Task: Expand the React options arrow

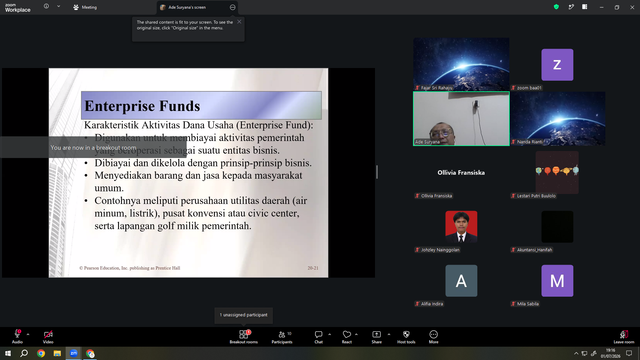Action: click(x=356, y=334)
